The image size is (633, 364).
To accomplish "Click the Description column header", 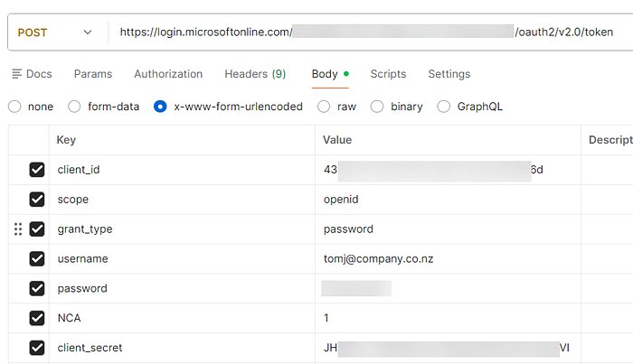I will (607, 140).
